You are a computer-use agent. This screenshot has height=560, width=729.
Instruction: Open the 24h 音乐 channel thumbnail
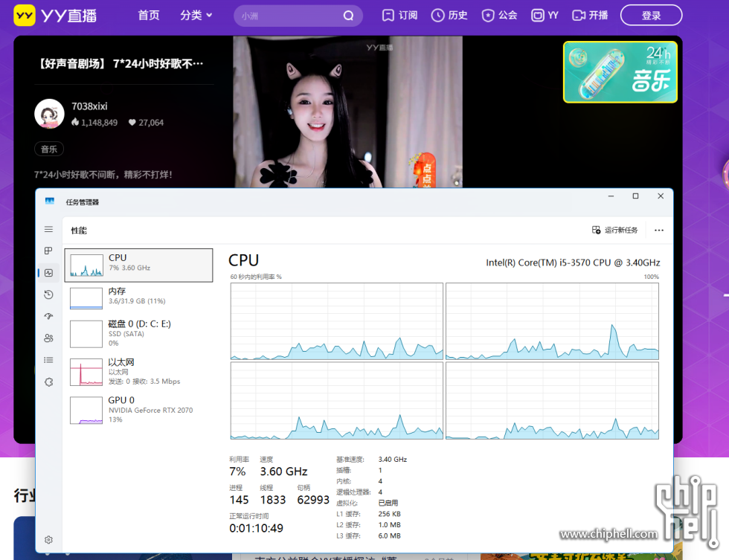click(x=620, y=71)
